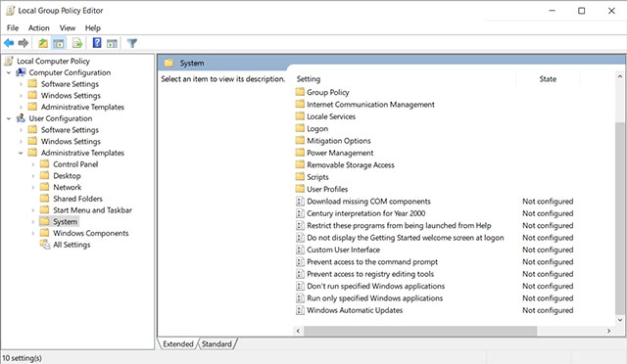The width and height of the screenshot is (627, 364).
Task: Click the horizontal scrollbar thumb in settings list
Action: coord(420,331)
